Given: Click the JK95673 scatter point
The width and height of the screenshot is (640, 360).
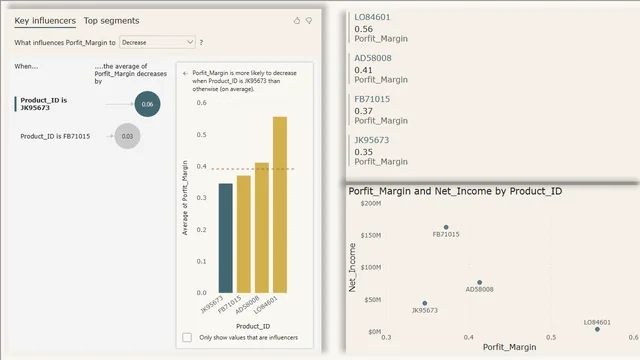Looking at the screenshot, I should (x=425, y=303).
